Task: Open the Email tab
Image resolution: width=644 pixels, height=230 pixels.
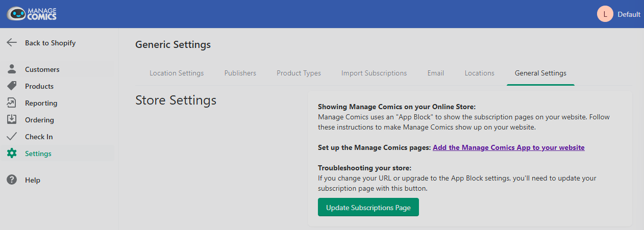Action: click(x=436, y=73)
